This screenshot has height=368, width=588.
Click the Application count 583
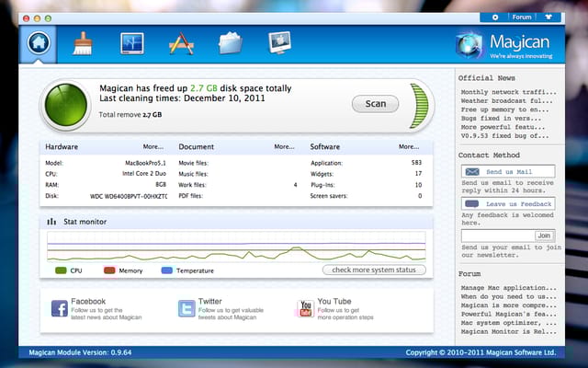[416, 163]
